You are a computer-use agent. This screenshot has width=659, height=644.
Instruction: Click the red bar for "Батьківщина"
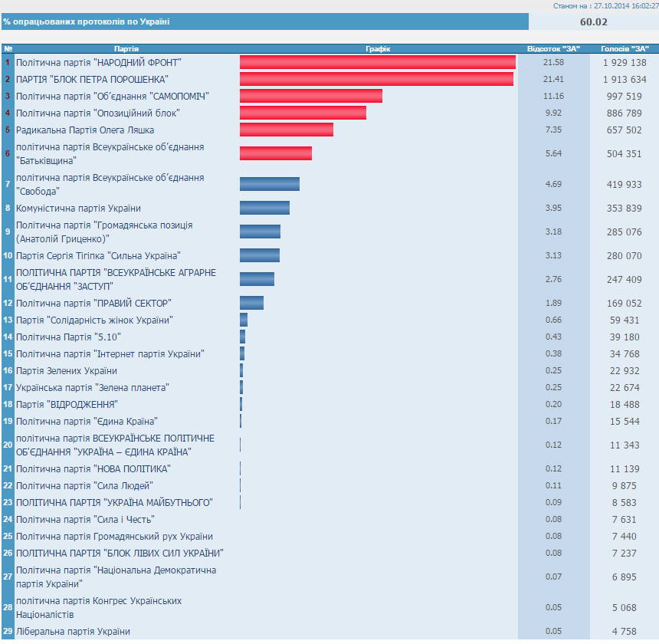tap(275, 153)
